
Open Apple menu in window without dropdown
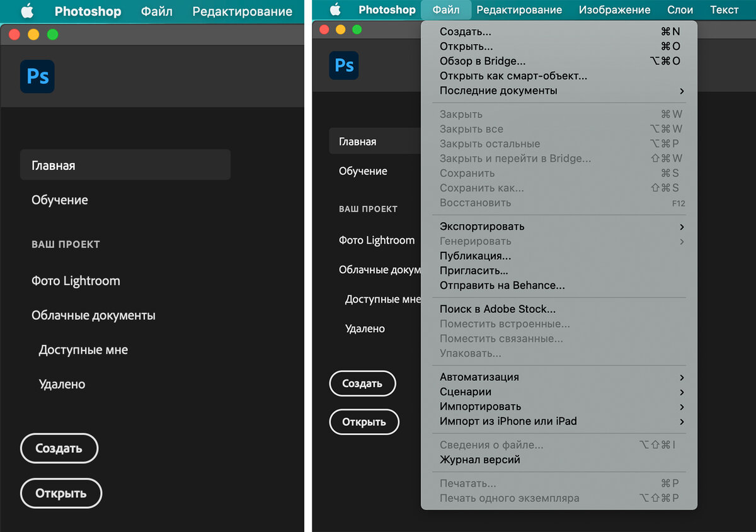pos(27,11)
